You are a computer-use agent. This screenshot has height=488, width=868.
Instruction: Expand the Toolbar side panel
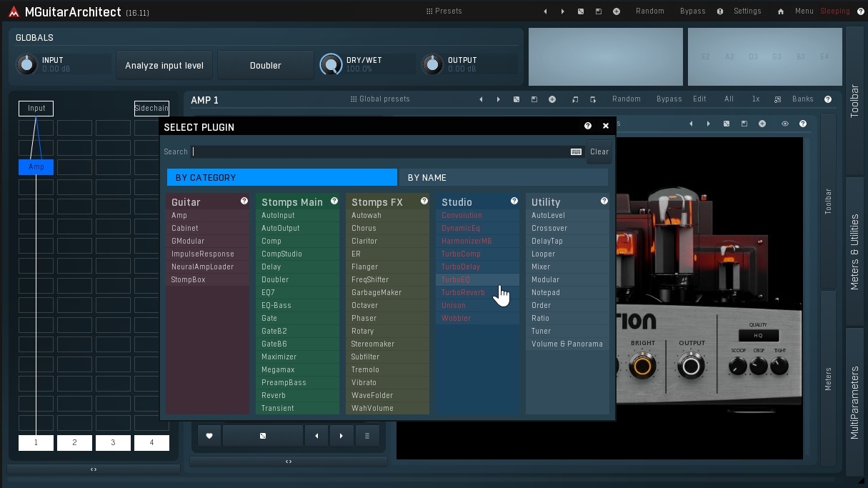854,100
